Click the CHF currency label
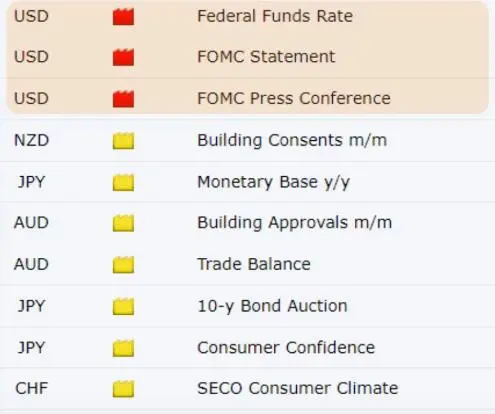 (x=31, y=388)
